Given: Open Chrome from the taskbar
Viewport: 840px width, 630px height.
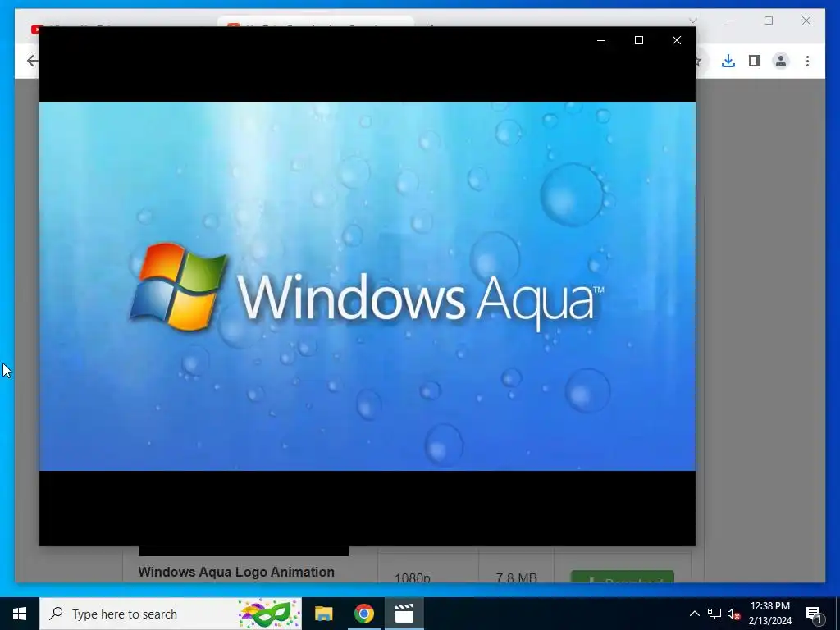Looking at the screenshot, I should click(x=363, y=614).
